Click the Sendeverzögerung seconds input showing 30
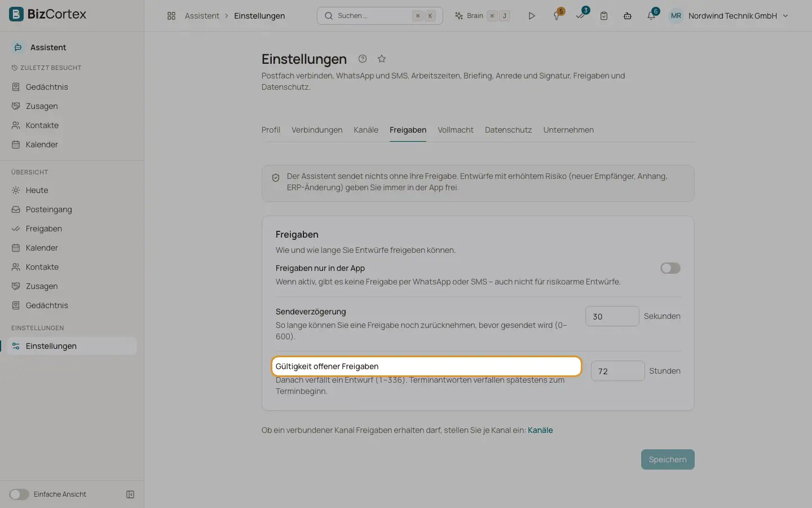The height and width of the screenshot is (508, 812). (x=612, y=316)
